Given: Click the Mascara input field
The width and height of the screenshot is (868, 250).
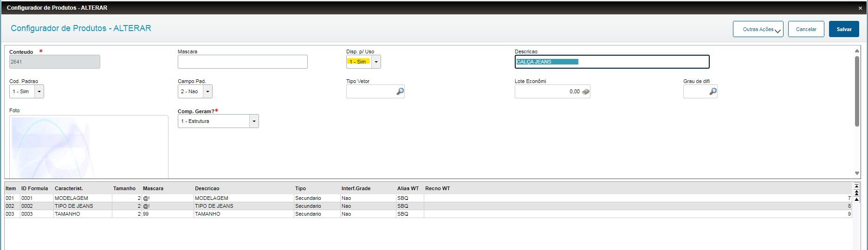Looking at the screenshot, I should [243, 62].
